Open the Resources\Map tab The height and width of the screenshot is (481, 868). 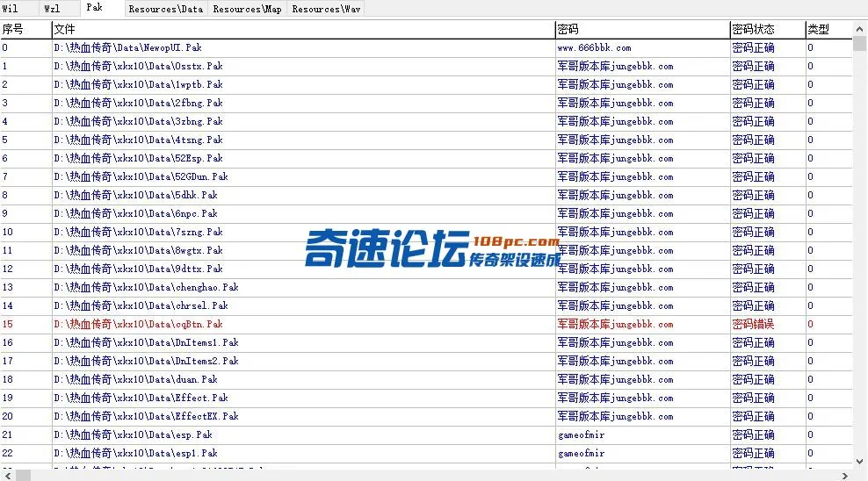coord(248,9)
